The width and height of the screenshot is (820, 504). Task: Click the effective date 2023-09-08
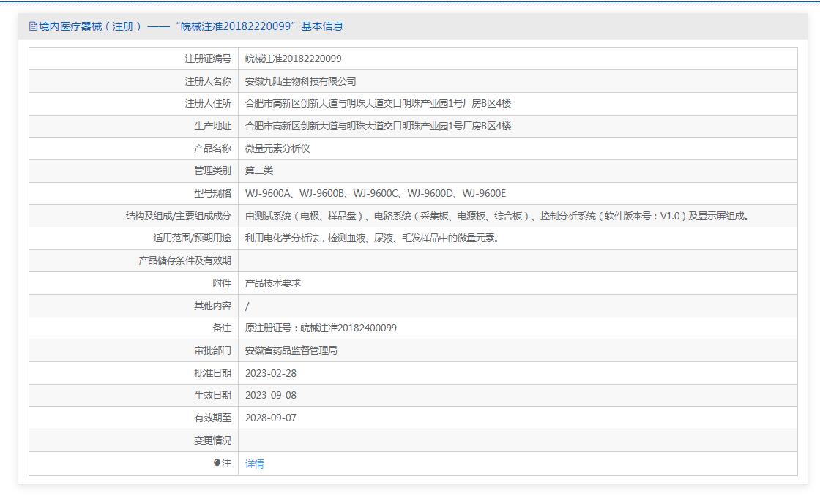point(271,395)
